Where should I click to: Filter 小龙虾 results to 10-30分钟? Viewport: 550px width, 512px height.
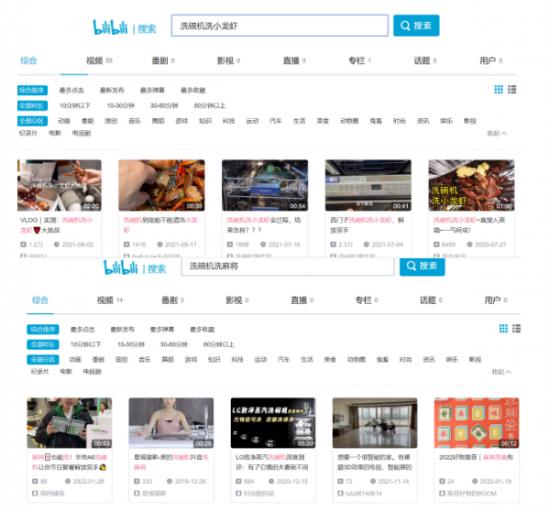pyautogui.click(x=121, y=106)
